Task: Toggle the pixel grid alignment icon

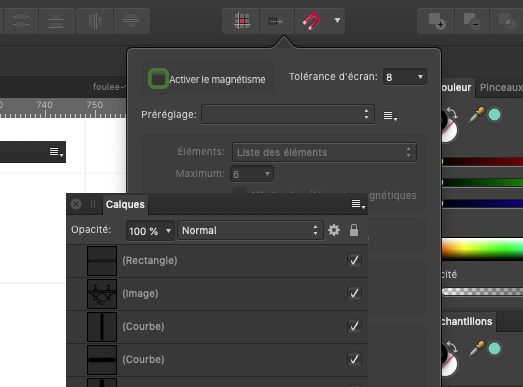Action: pos(241,21)
